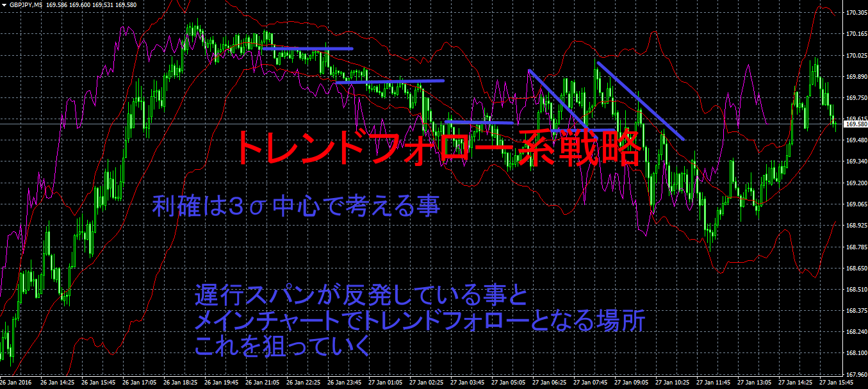Select the highlighted 169.580 current price tag on the axis
The height and width of the screenshot is (389, 868).
coord(856,124)
